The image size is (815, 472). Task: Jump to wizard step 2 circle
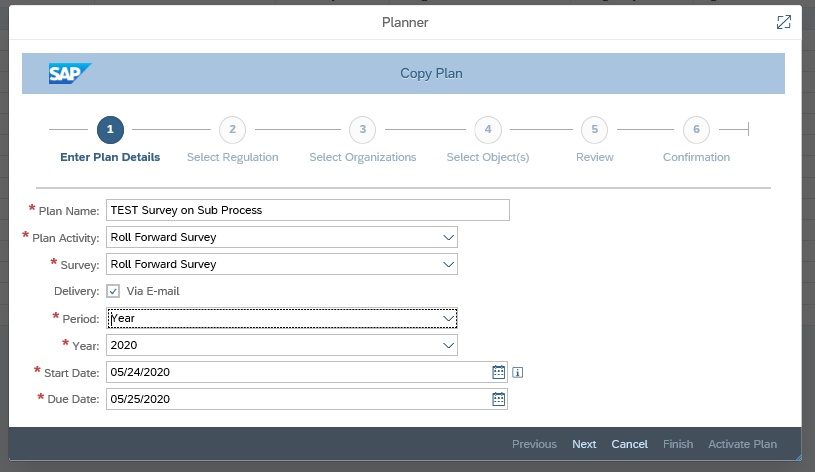232,129
